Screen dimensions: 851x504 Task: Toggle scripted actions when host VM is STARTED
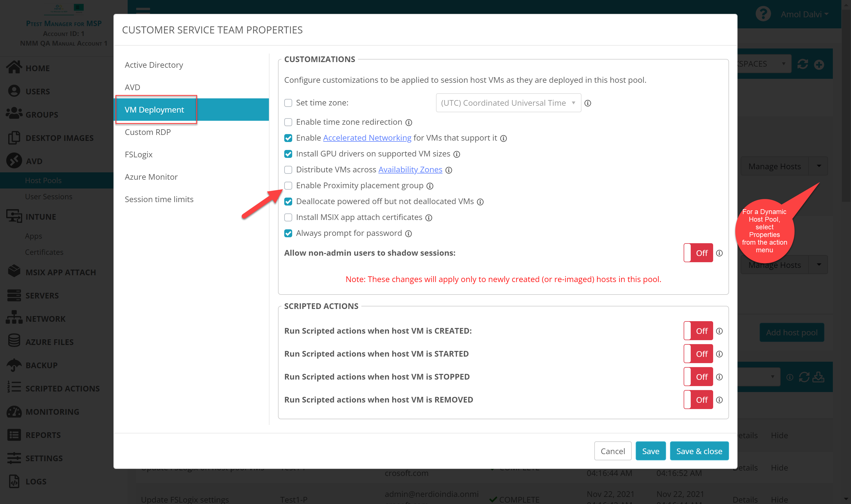pos(698,354)
